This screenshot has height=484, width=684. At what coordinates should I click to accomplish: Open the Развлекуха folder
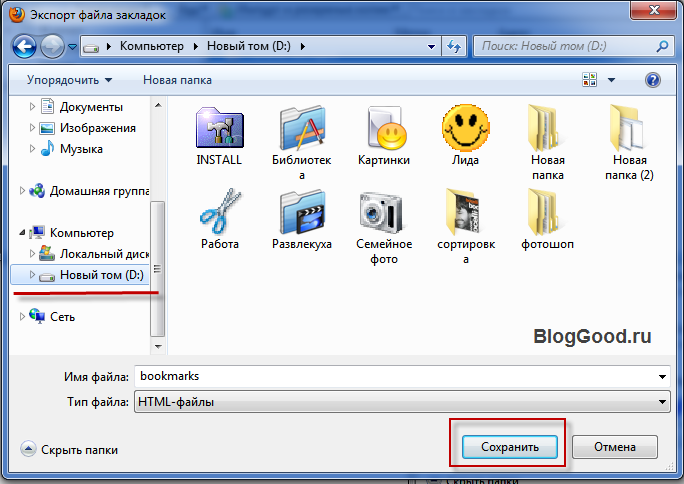pos(301,219)
